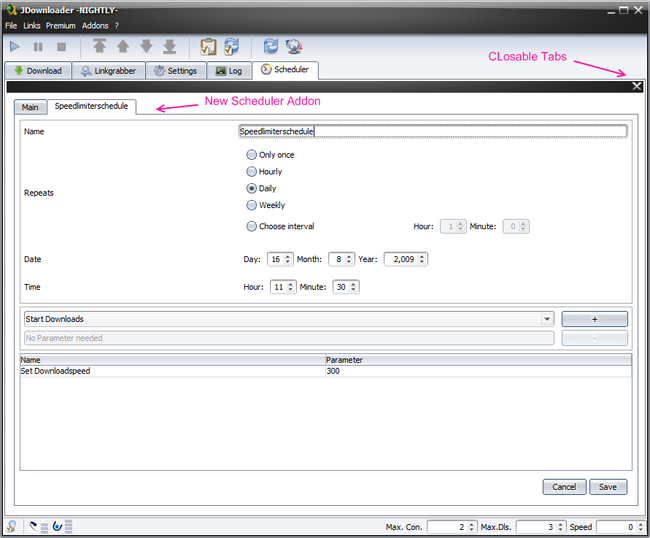Viewport: 650px width, 538px height.
Task: Click the Max.Dls. spinner field
Action: coord(541,527)
